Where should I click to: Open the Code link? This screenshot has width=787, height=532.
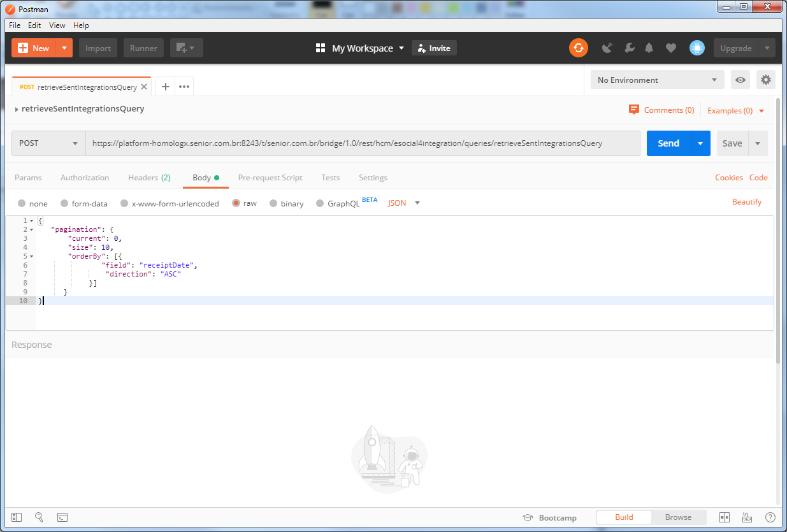758,178
